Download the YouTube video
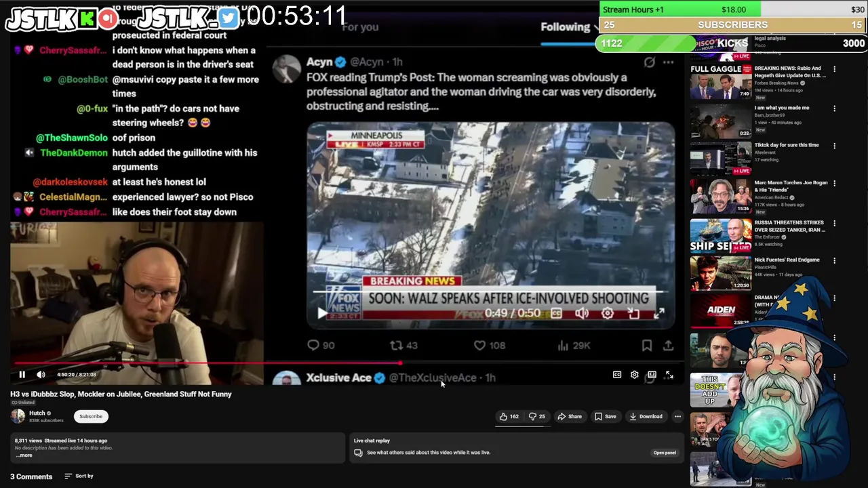This screenshot has width=868, height=488. 646,416
